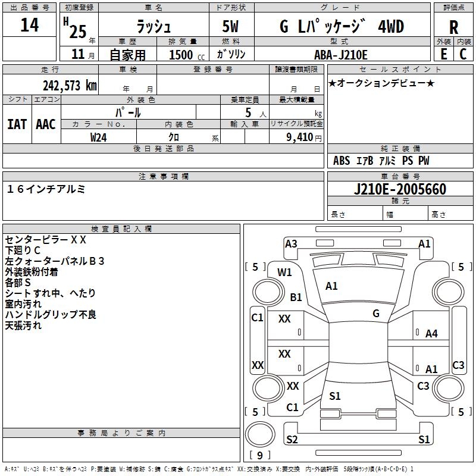Select interior grade C
The image size is (476, 476).
tap(463, 54)
